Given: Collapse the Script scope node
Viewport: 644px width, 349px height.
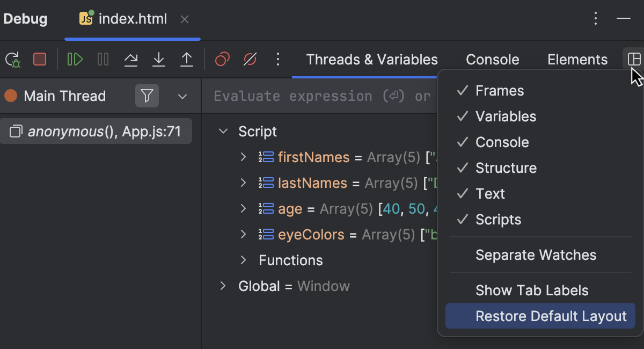Looking at the screenshot, I should click(x=223, y=132).
